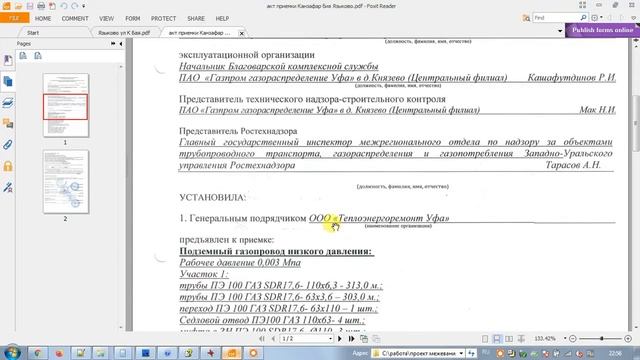Click the zoom out minus button

(x=573, y=339)
